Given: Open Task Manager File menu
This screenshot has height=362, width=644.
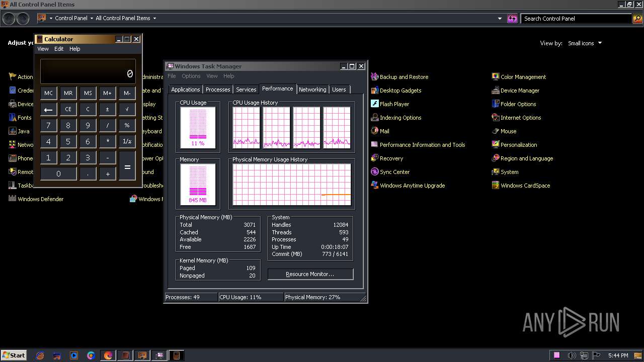Looking at the screenshot, I should [172, 76].
